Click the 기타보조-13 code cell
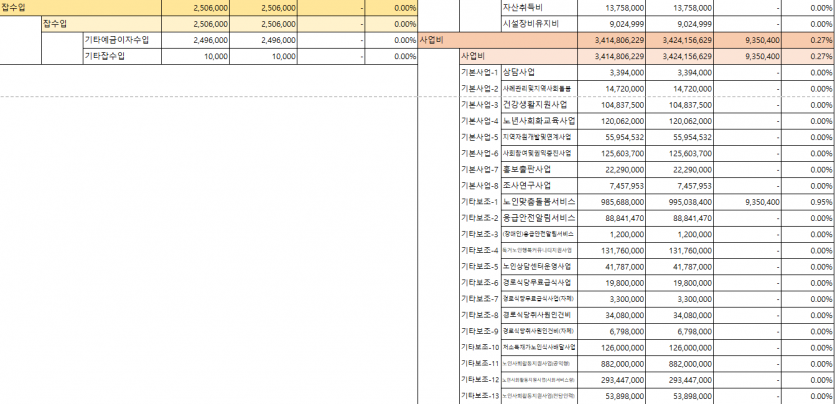Image resolution: width=835 pixels, height=404 pixels. tap(479, 395)
